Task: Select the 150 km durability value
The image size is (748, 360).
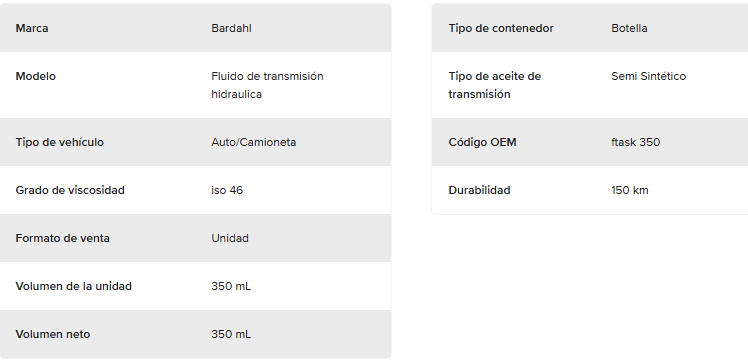Action: (x=630, y=190)
